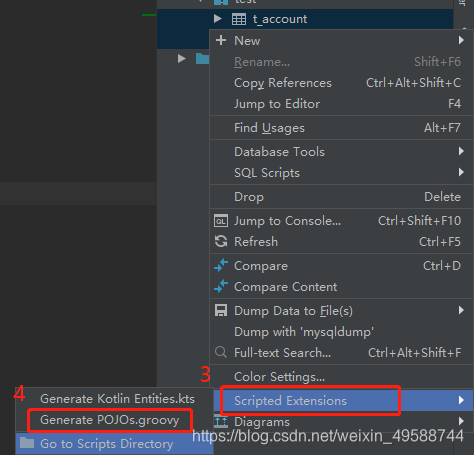Select Jump to Editor
Image resolution: width=474 pixels, height=455 pixels.
(341, 104)
